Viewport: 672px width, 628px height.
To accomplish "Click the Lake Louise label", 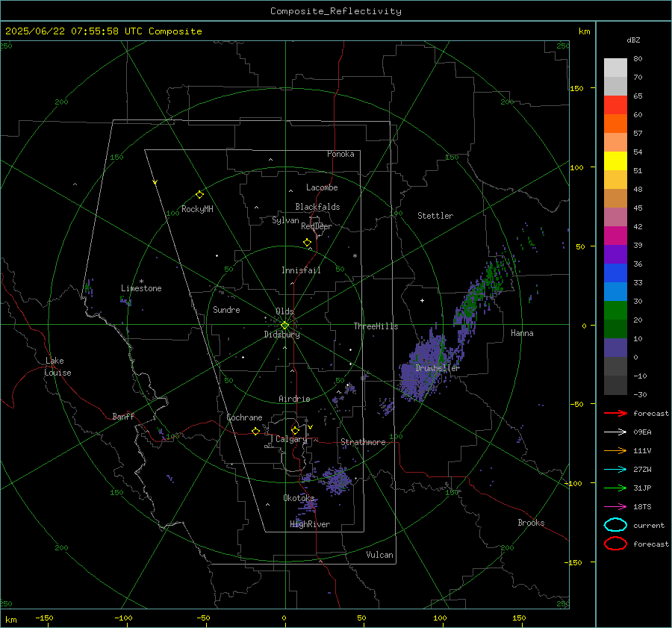I will coord(57,367).
